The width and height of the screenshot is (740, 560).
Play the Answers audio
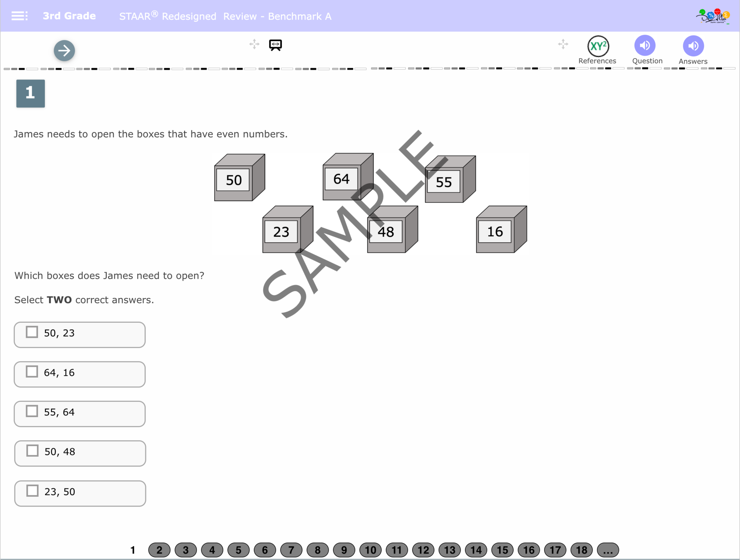tap(693, 46)
